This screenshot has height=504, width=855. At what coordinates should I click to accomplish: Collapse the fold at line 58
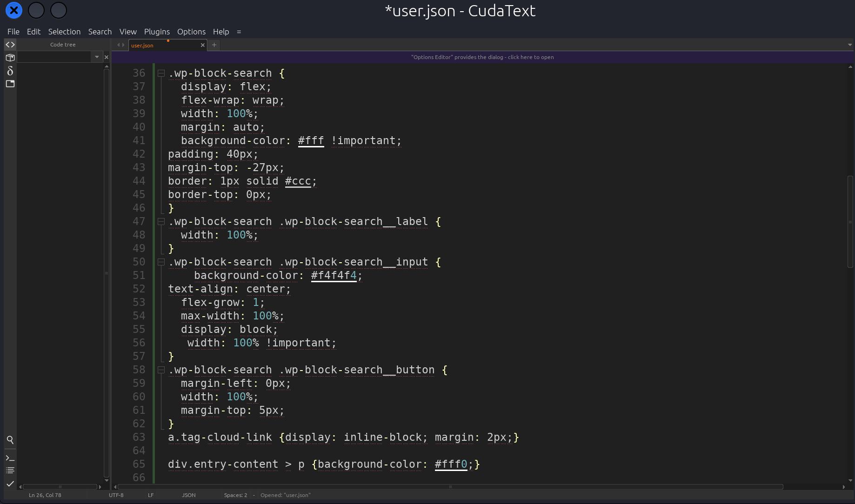coord(161,370)
